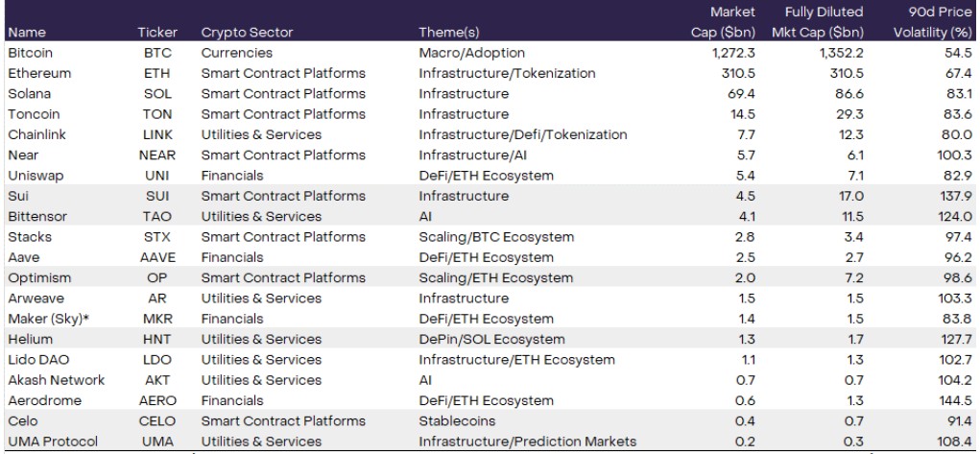This screenshot has height=454, width=980.
Task: Select the DePin/SOL Ecosystem theme cell
Action: point(491,339)
